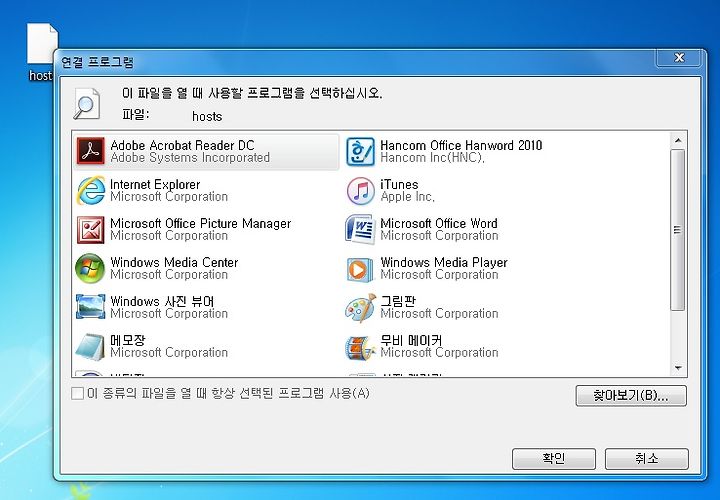720x500 pixels.
Task: Select the 무비 메이커 icon
Action: 360,347
